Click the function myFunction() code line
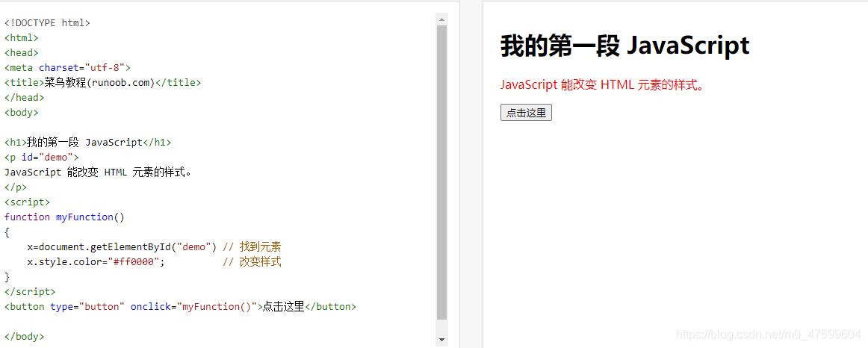This screenshot has width=868, height=348. 65,217
